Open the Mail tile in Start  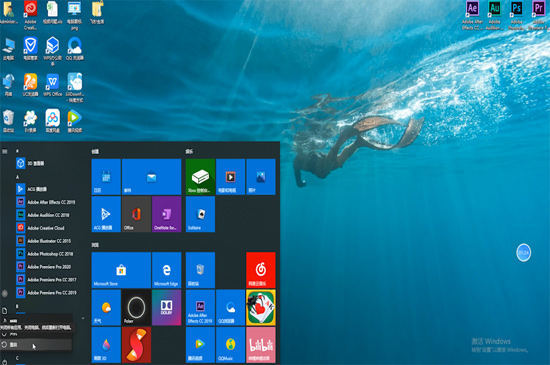(152, 177)
